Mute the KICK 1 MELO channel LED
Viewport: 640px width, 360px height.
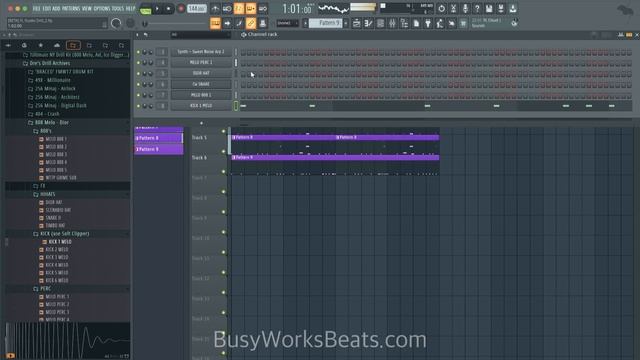(x=138, y=106)
